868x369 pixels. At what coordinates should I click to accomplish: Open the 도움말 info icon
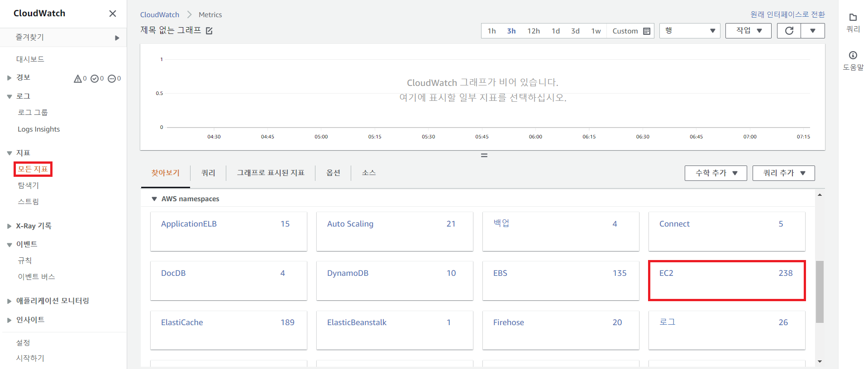pos(853,55)
